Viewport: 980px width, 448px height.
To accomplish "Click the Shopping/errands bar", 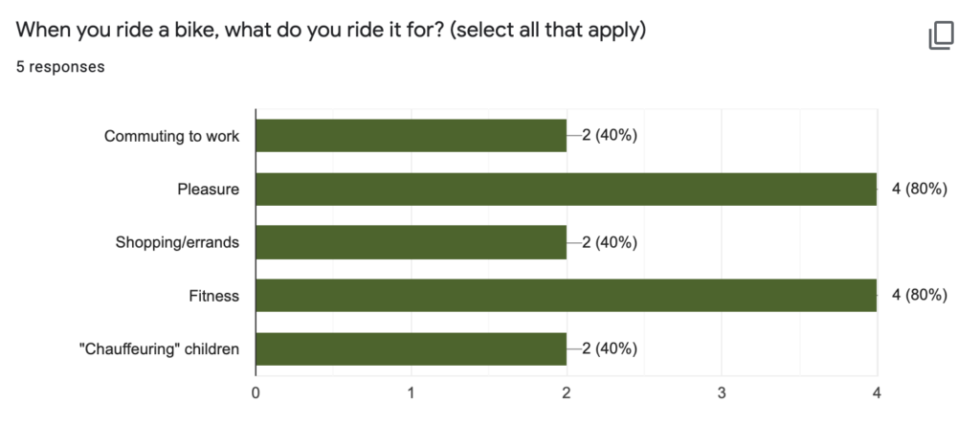I will coord(411,242).
